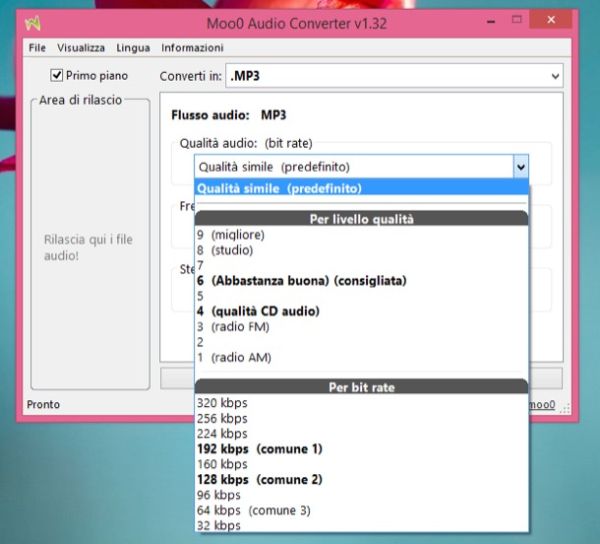600x544 pixels.
Task: Select 4 (qualità CD audio)
Action: click(258, 311)
